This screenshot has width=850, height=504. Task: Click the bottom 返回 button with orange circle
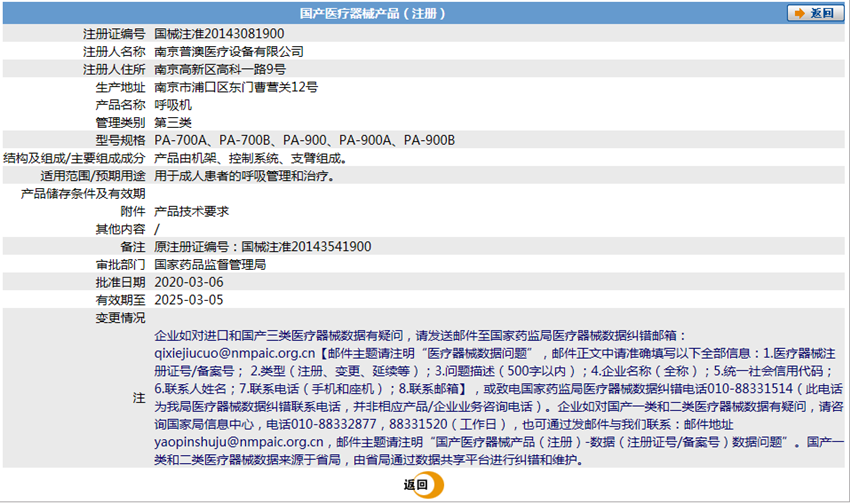[x=423, y=485]
